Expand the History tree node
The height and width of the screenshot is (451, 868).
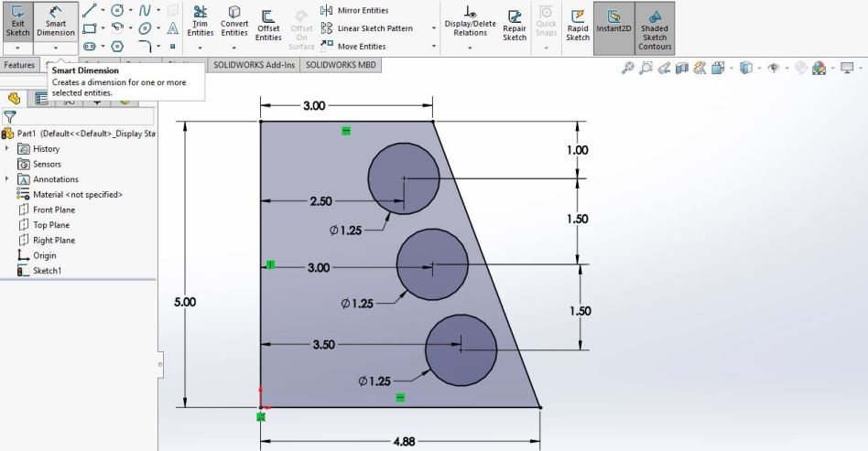[7, 148]
